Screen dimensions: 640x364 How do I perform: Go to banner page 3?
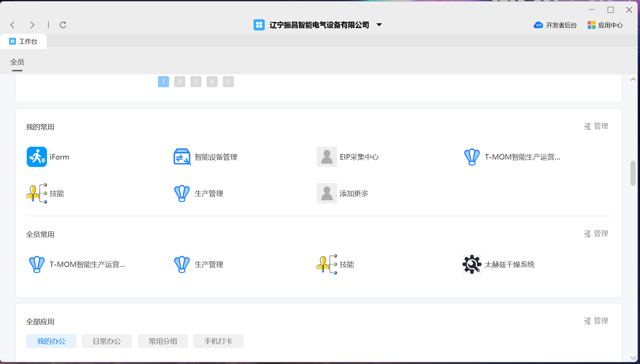tap(196, 81)
